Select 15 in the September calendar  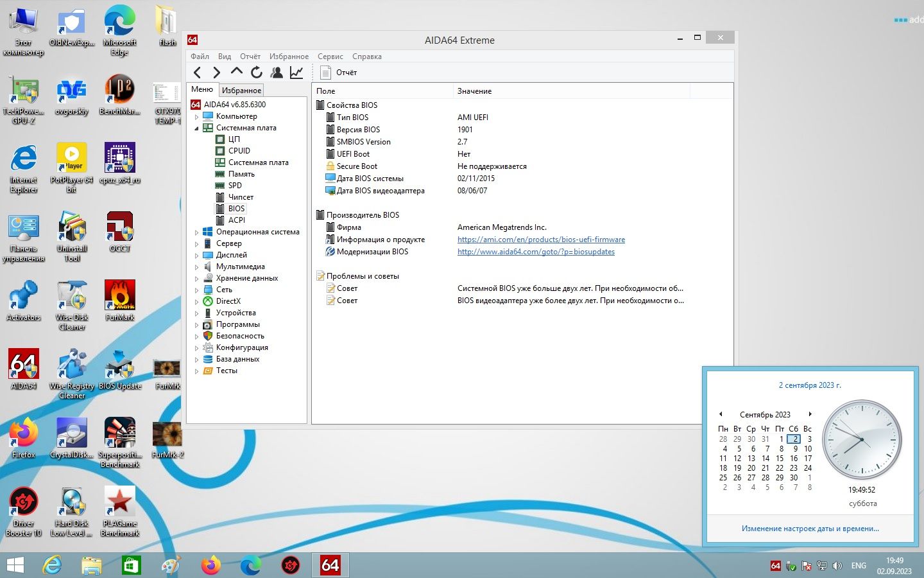[x=780, y=459]
